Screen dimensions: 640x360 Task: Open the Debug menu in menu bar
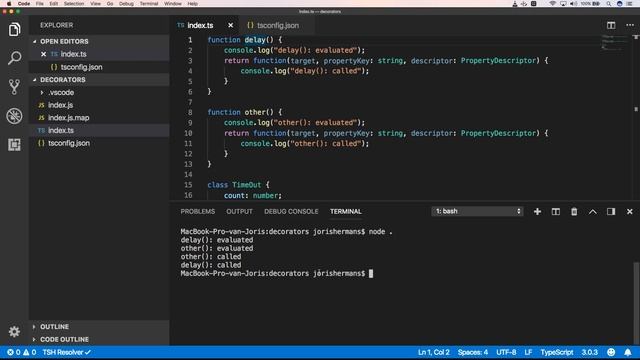[x=126, y=4]
